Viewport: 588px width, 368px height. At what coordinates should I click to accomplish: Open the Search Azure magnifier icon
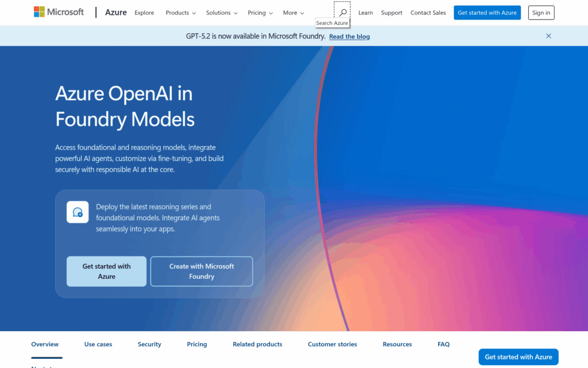tap(342, 13)
